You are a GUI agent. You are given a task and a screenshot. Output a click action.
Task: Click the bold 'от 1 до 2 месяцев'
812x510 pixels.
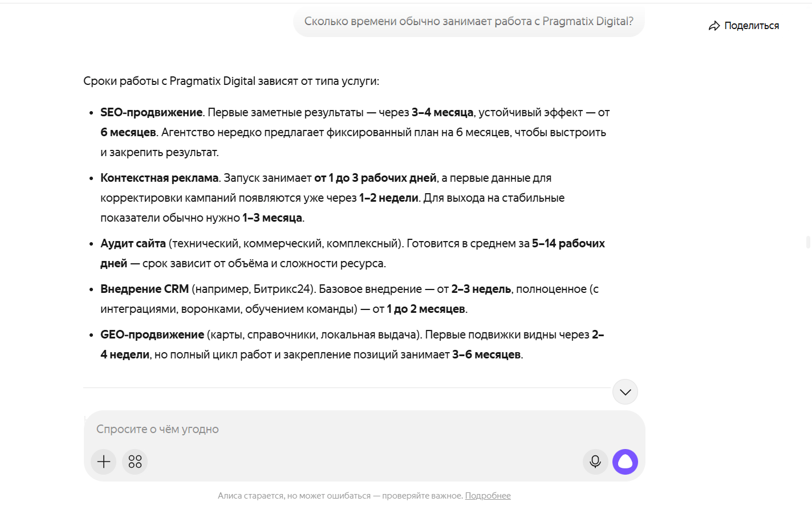click(426, 309)
